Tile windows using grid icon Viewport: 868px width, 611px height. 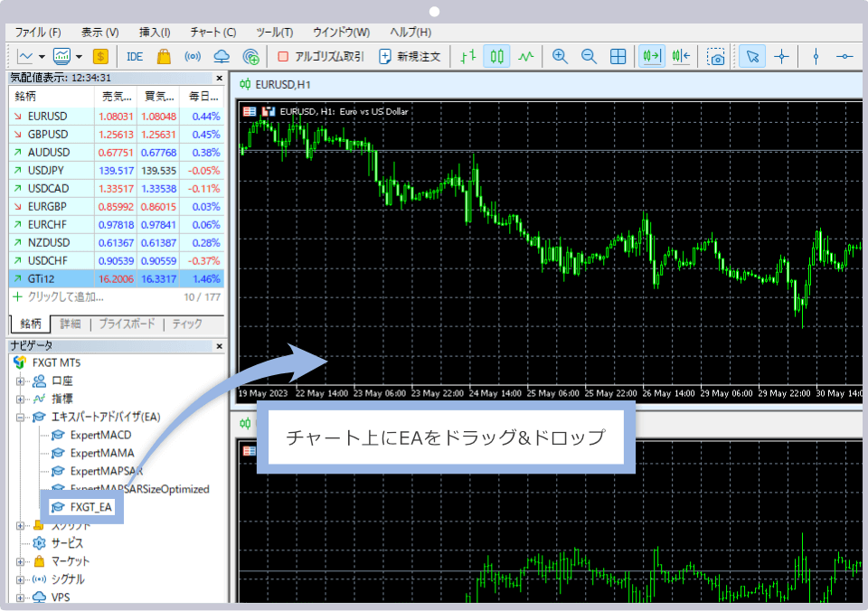618,56
